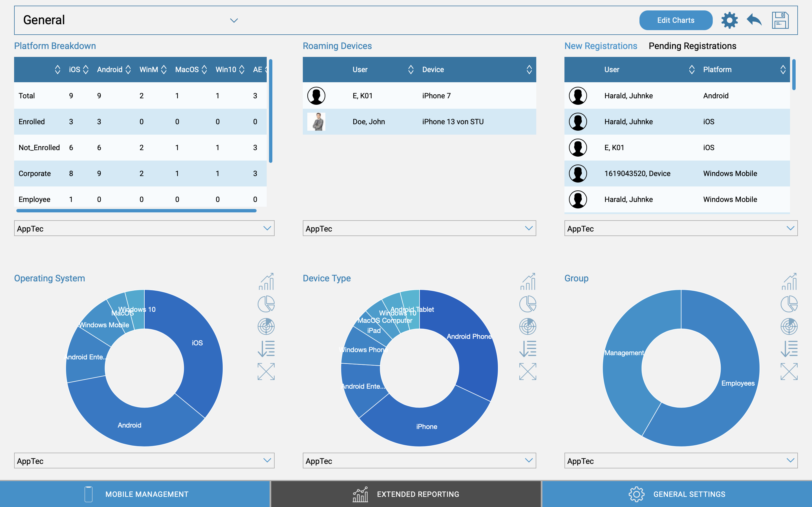The height and width of the screenshot is (507, 812).
Task: Sort New Registrations by the Platform column
Action: click(x=783, y=69)
